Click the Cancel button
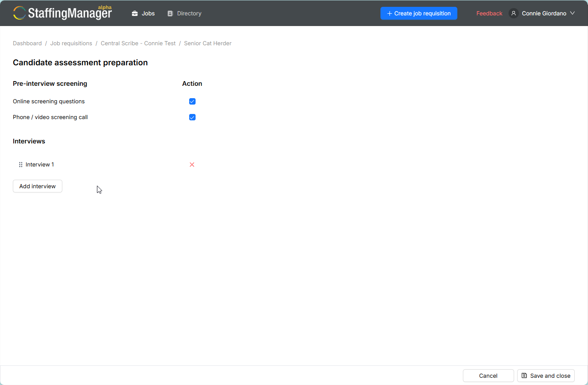Viewport: 588px width, 385px height. click(x=488, y=376)
